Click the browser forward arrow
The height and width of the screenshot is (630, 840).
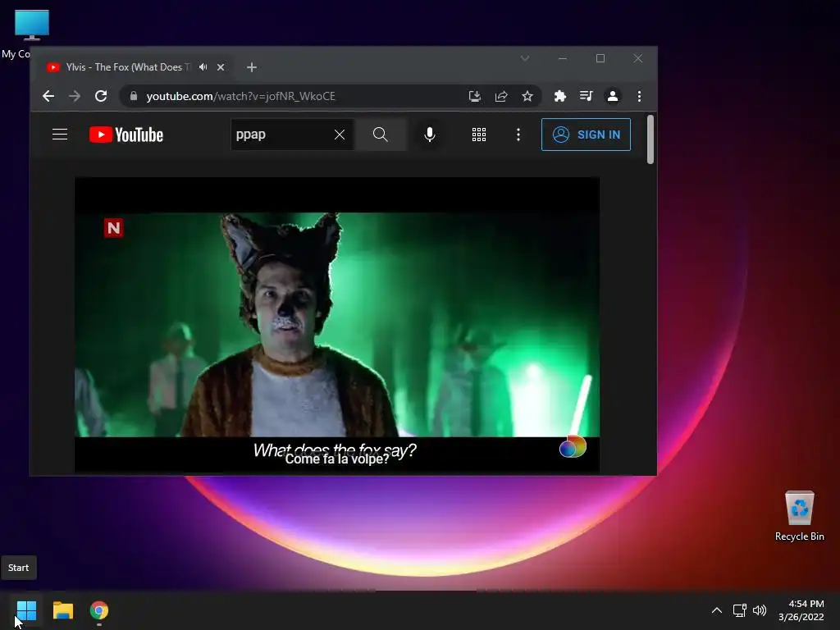[x=75, y=96]
